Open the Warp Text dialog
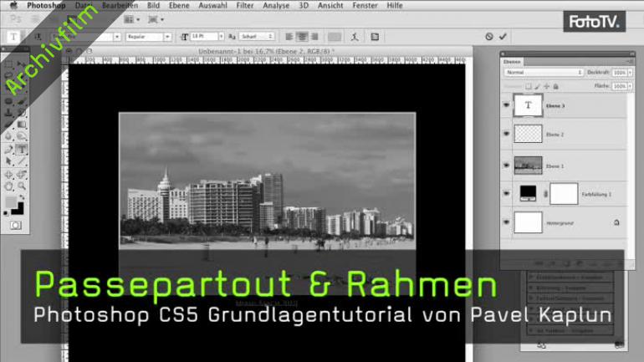 click(x=355, y=37)
